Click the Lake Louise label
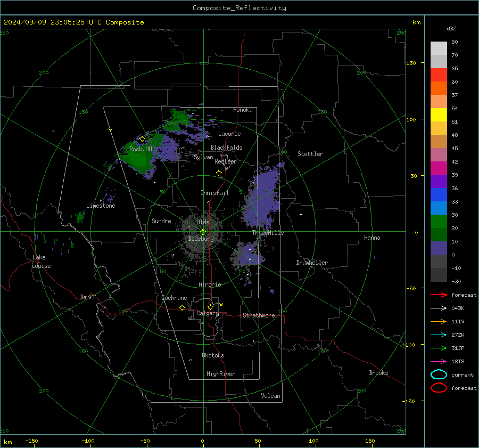 pos(41,262)
